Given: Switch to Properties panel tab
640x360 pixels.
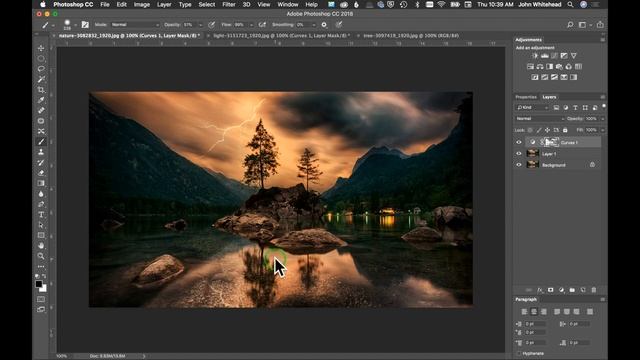Looking at the screenshot, I should [x=526, y=97].
